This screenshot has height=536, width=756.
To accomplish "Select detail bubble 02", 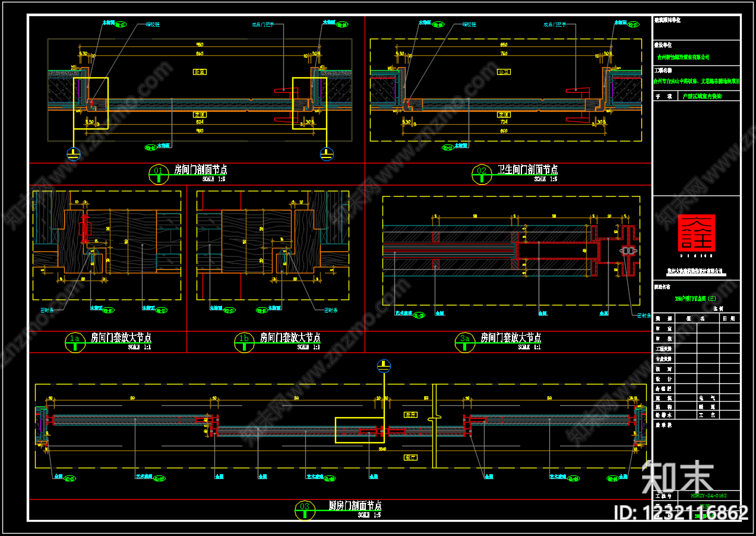I will pyautogui.click(x=482, y=173).
